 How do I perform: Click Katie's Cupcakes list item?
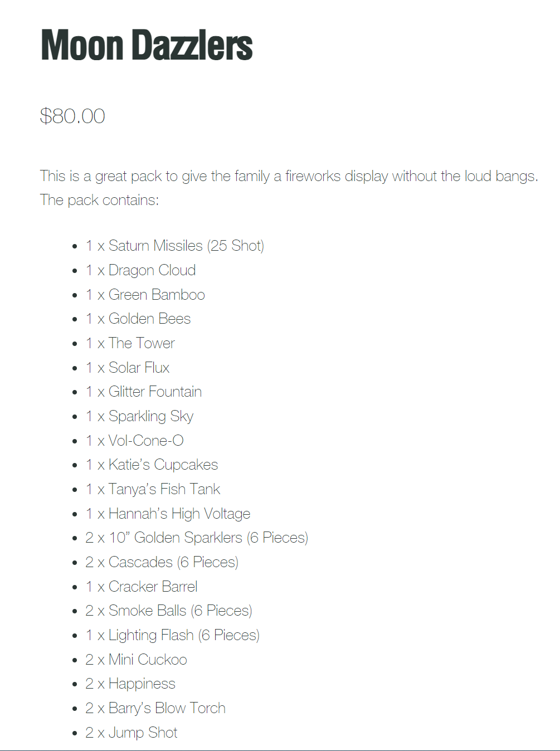point(152,465)
